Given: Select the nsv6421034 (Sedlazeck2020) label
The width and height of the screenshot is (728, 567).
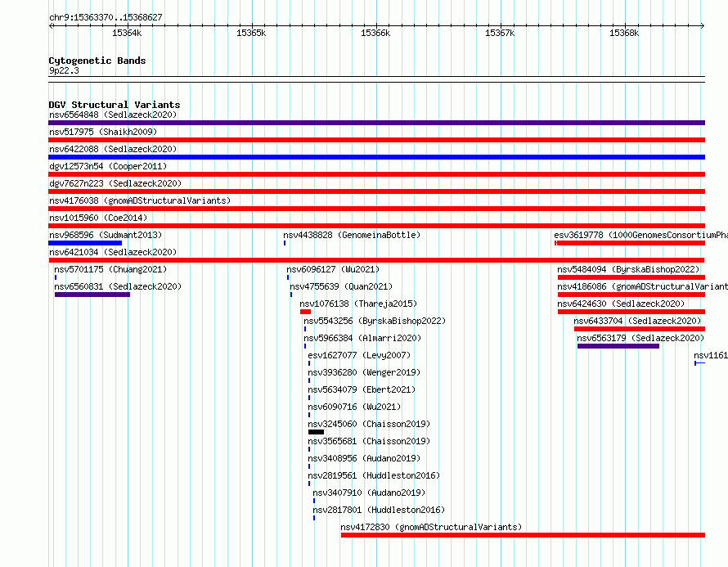Looking at the screenshot, I should click(113, 252).
